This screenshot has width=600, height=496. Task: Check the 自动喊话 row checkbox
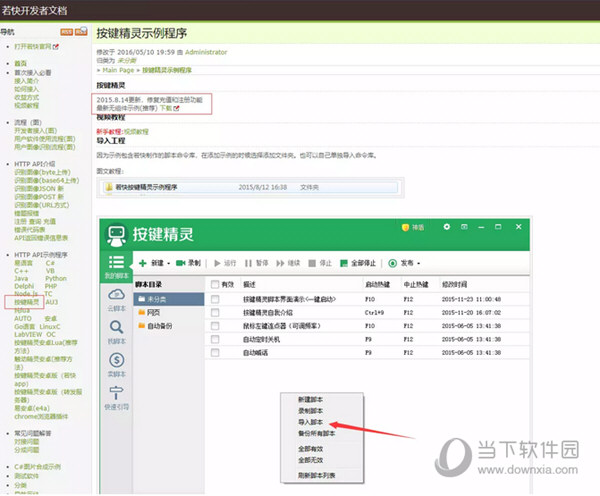pyautogui.click(x=215, y=352)
